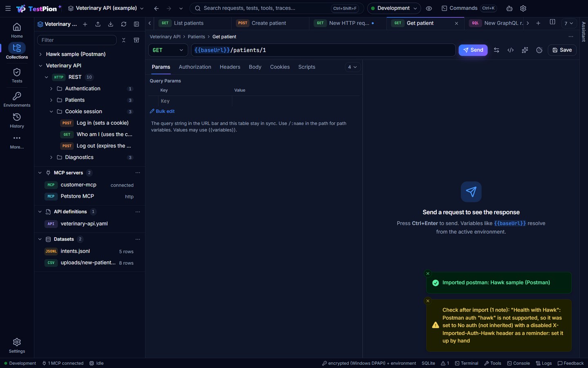The image size is (588, 368).
Task: Open top bar gear settings
Action: [x=523, y=8]
